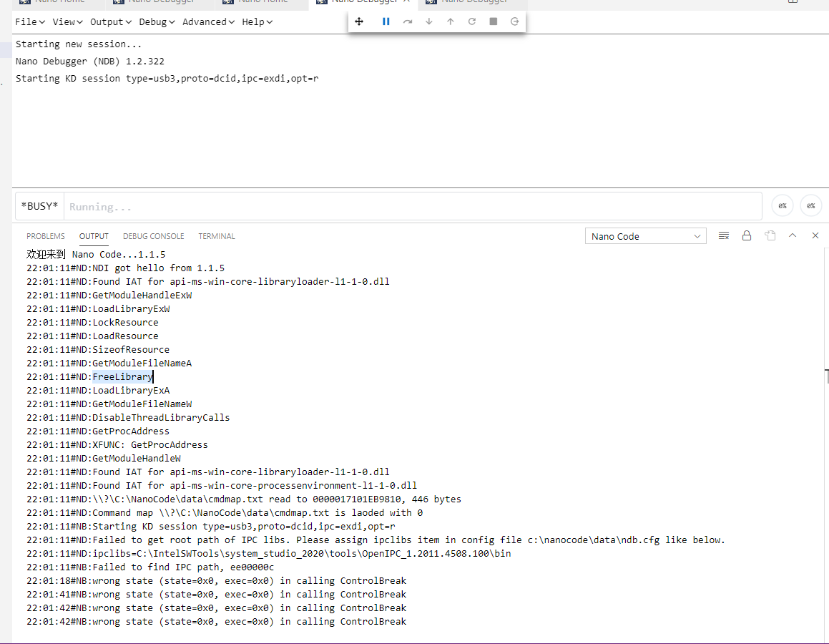The image size is (829, 644).
Task: Pause the debug session
Action: pyautogui.click(x=386, y=21)
